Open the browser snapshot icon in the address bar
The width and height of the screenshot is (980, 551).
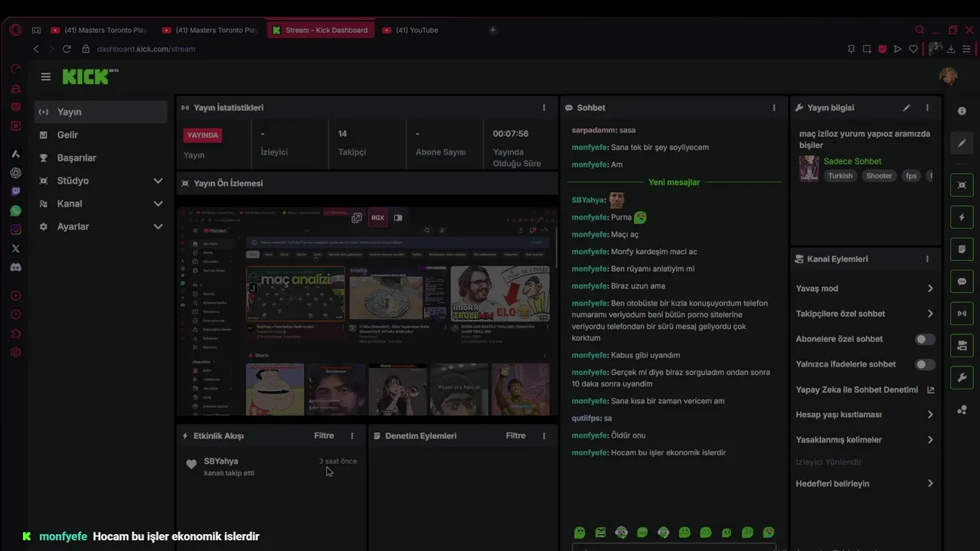pyautogui.click(x=867, y=49)
